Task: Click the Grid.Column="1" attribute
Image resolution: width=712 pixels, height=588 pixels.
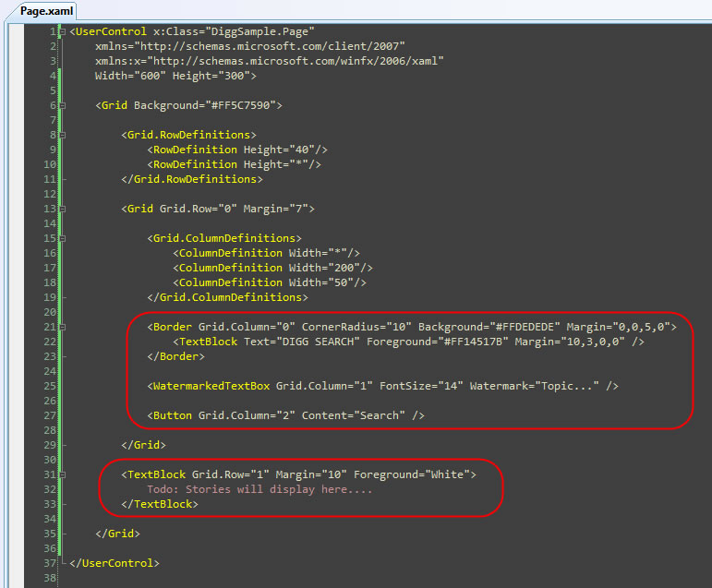Action: tap(324, 386)
